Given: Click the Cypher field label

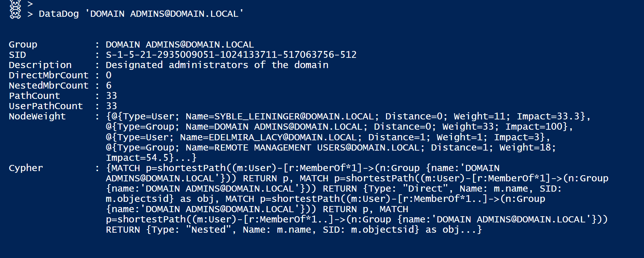Looking at the screenshot, I should click(26, 168).
